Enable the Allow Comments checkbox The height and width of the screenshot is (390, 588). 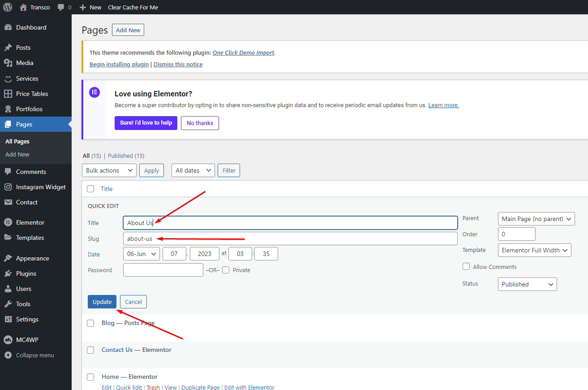(x=466, y=267)
